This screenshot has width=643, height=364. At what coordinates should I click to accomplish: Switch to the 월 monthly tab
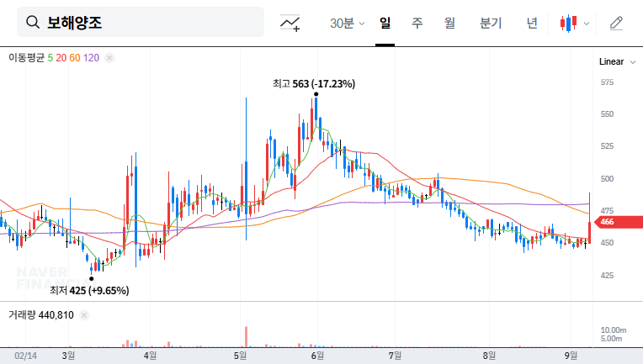point(450,23)
